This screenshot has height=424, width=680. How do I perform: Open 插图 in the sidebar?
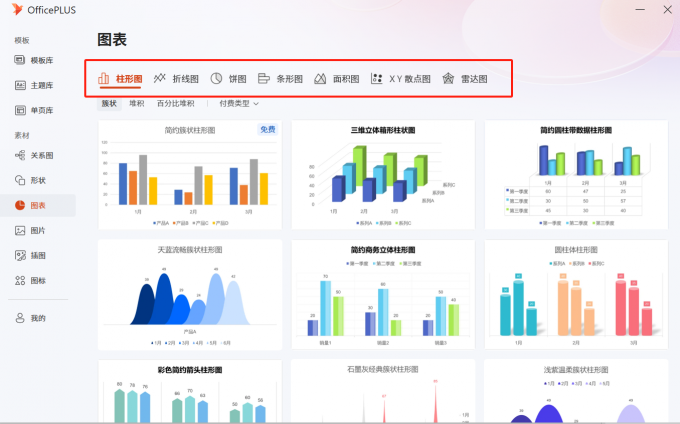tap(30, 256)
